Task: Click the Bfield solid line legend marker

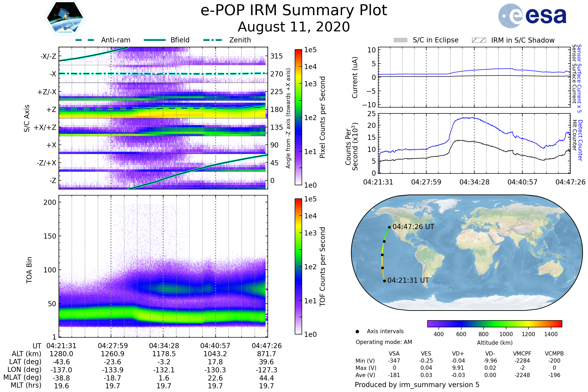Action: pyautogui.click(x=155, y=40)
